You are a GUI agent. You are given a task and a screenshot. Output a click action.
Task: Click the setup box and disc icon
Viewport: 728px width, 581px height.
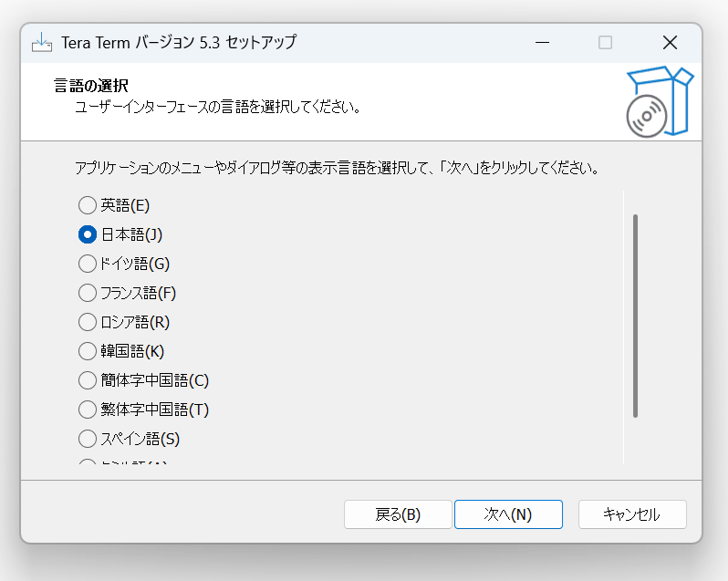(x=660, y=101)
